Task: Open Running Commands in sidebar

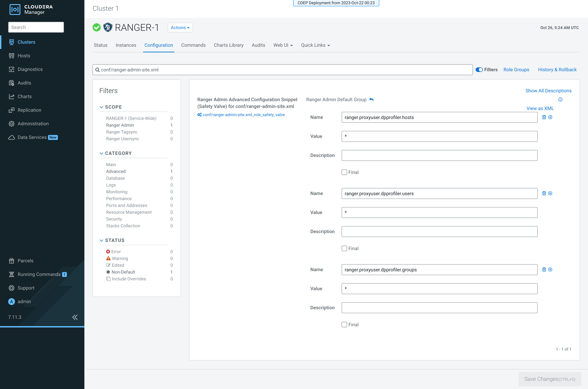Action: click(x=39, y=274)
